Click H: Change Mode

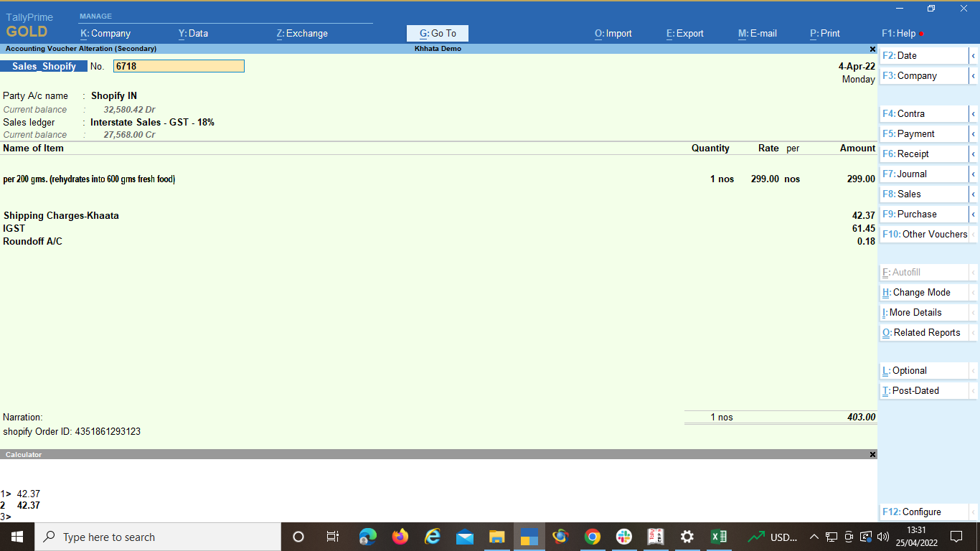[924, 292]
